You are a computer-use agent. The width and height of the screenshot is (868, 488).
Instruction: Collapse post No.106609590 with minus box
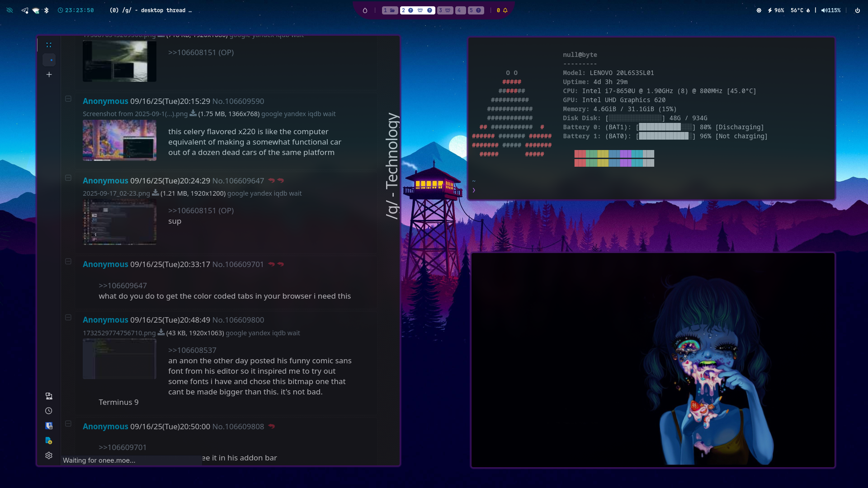(x=68, y=99)
